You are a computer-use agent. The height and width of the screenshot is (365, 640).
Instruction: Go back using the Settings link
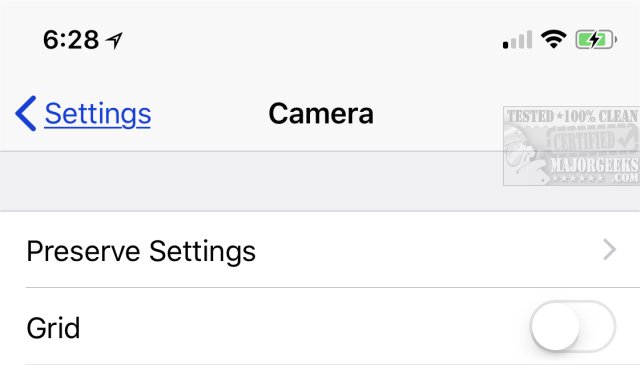click(x=98, y=114)
